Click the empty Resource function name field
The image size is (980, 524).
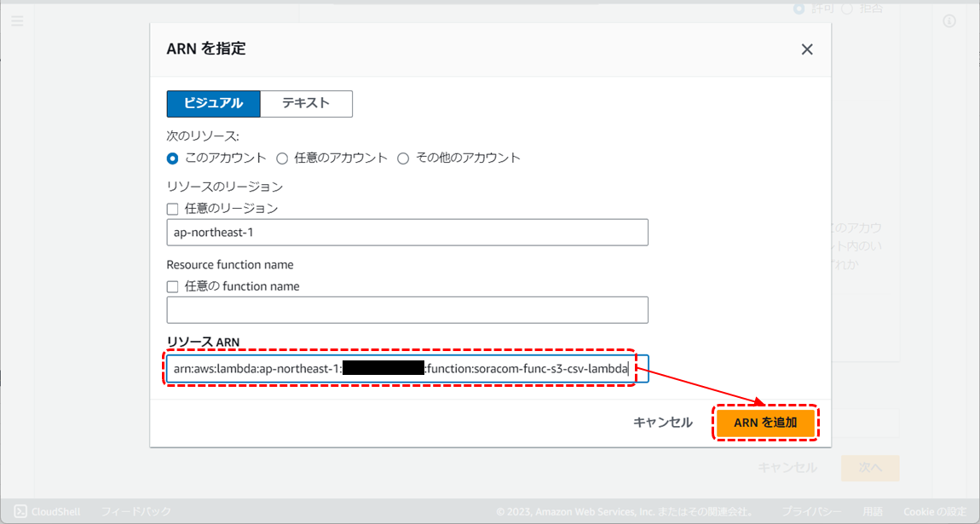click(x=407, y=310)
